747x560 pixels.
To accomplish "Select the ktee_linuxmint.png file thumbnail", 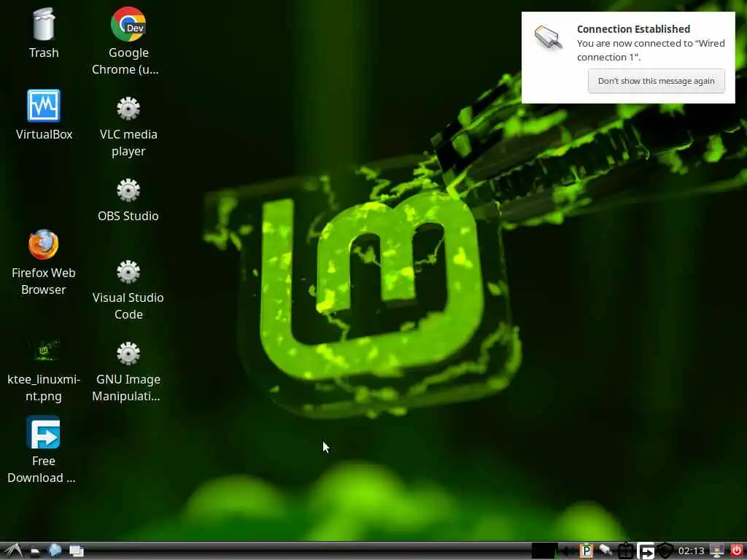I will click(43, 351).
